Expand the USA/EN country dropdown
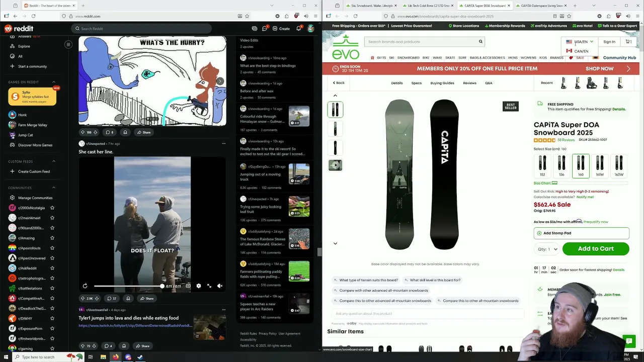 (x=580, y=42)
